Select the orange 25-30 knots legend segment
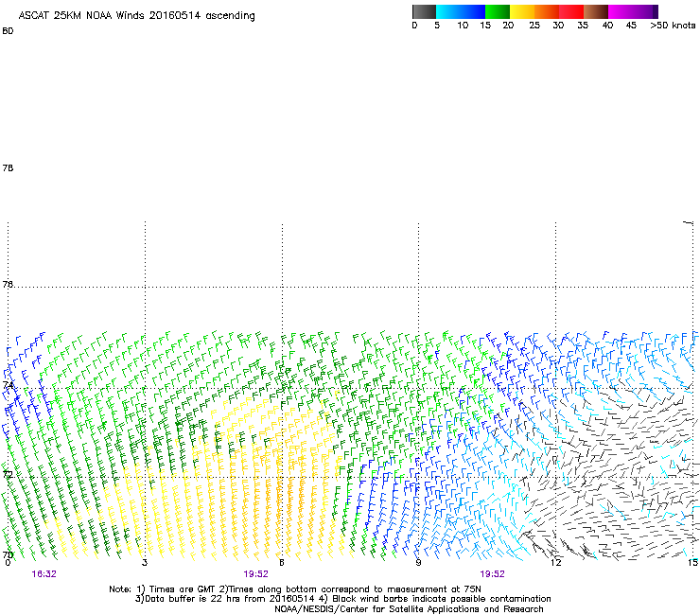This screenshot has height=615, width=700. click(547, 11)
